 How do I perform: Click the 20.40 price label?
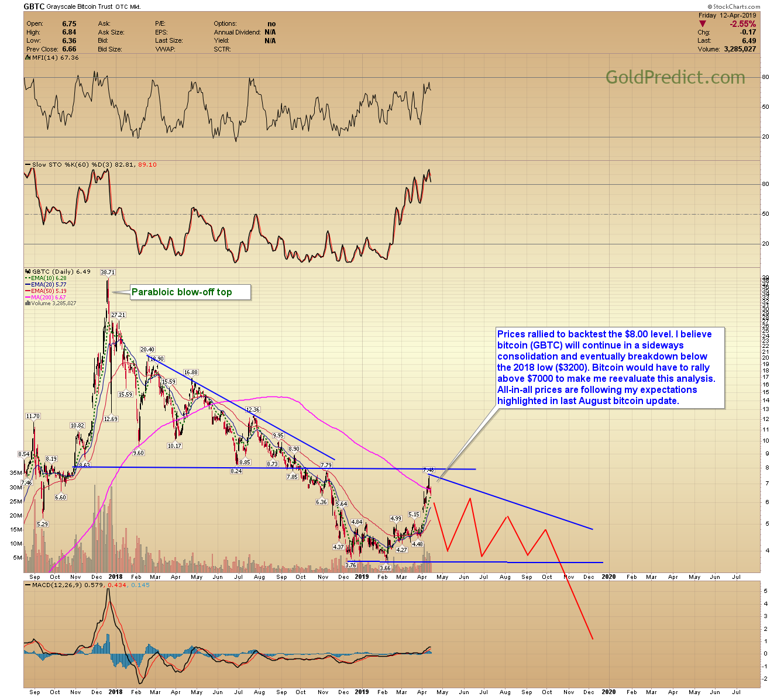[147, 350]
